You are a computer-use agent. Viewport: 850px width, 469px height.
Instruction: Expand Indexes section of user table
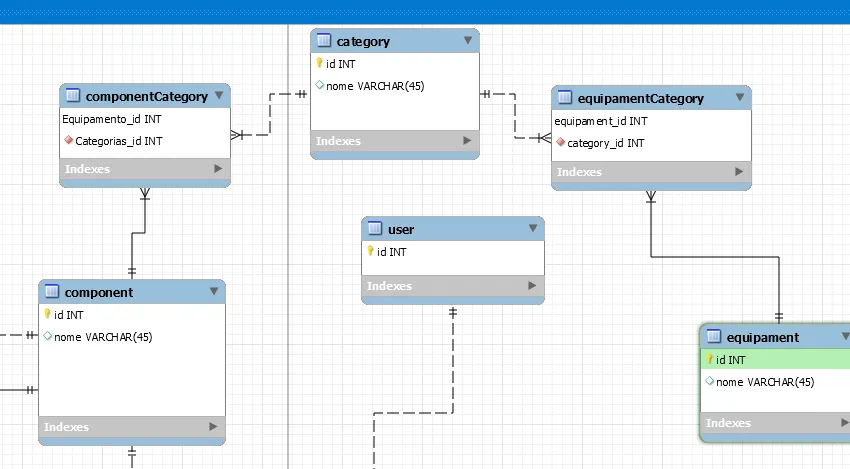pyautogui.click(x=532, y=286)
